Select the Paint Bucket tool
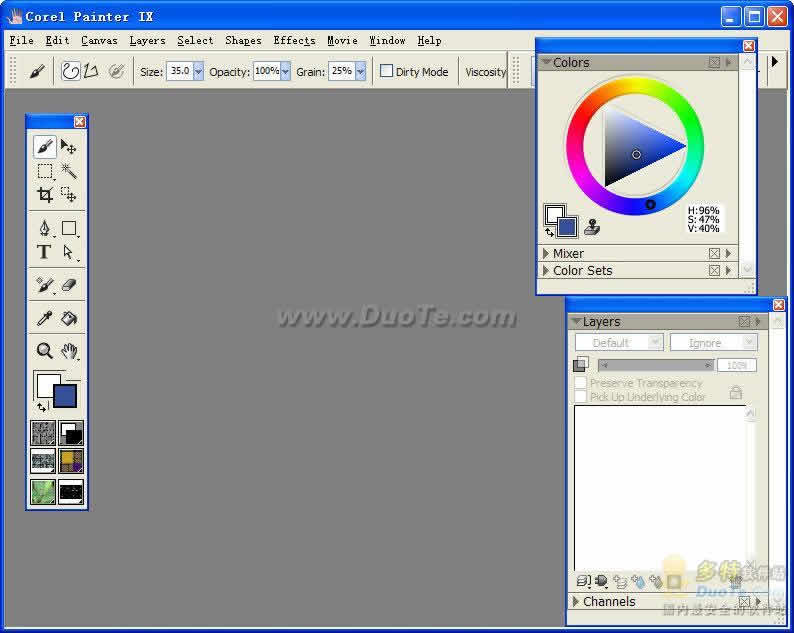794x633 pixels. 69,319
